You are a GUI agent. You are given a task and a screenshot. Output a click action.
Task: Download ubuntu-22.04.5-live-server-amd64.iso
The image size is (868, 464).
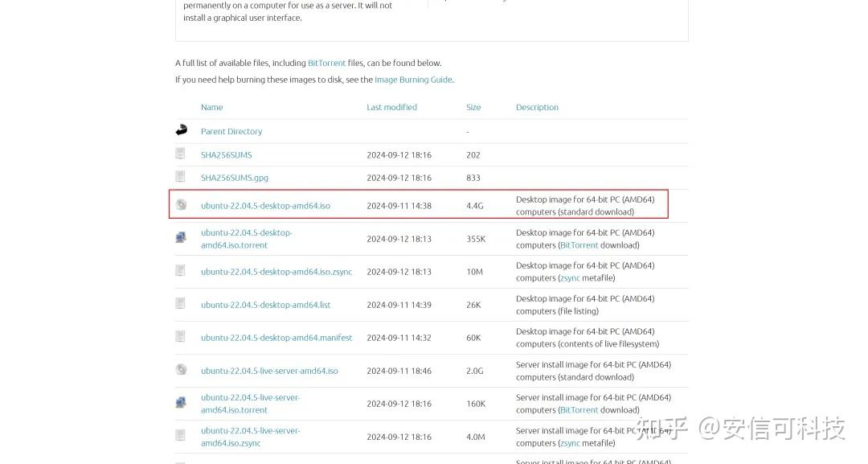(x=269, y=371)
